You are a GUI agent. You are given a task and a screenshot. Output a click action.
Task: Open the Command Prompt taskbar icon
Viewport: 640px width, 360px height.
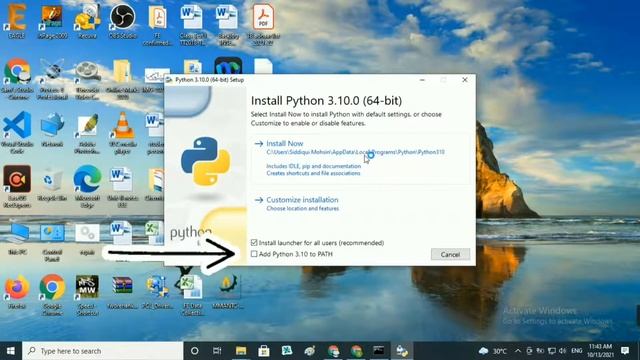click(x=379, y=351)
